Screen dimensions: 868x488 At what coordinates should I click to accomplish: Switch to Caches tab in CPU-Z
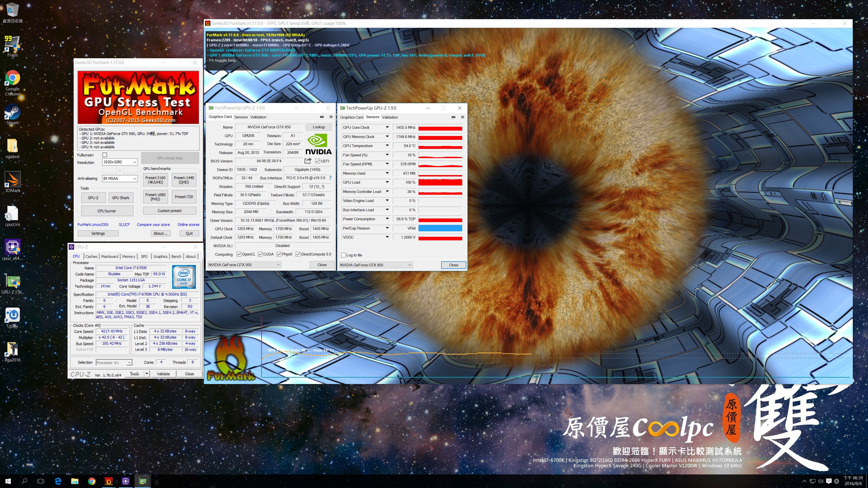point(91,257)
